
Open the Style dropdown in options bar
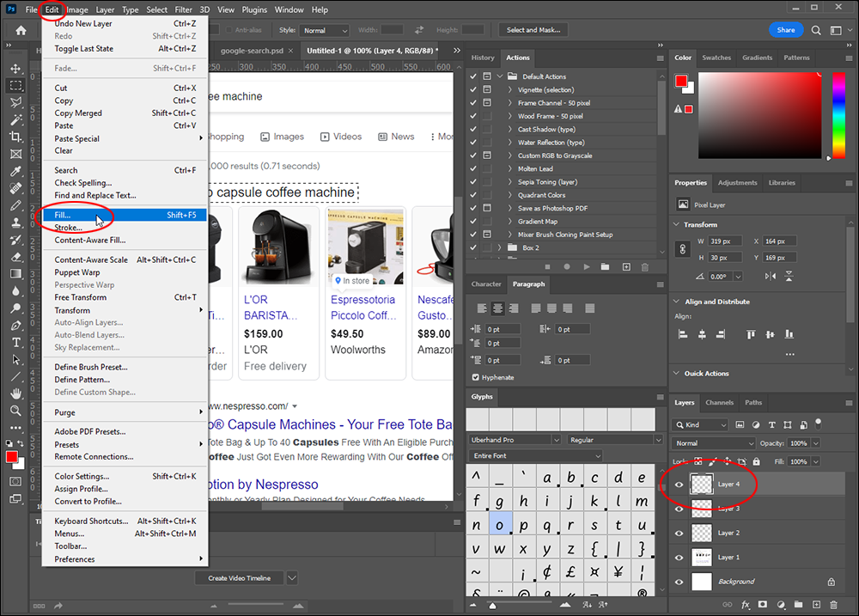click(326, 31)
